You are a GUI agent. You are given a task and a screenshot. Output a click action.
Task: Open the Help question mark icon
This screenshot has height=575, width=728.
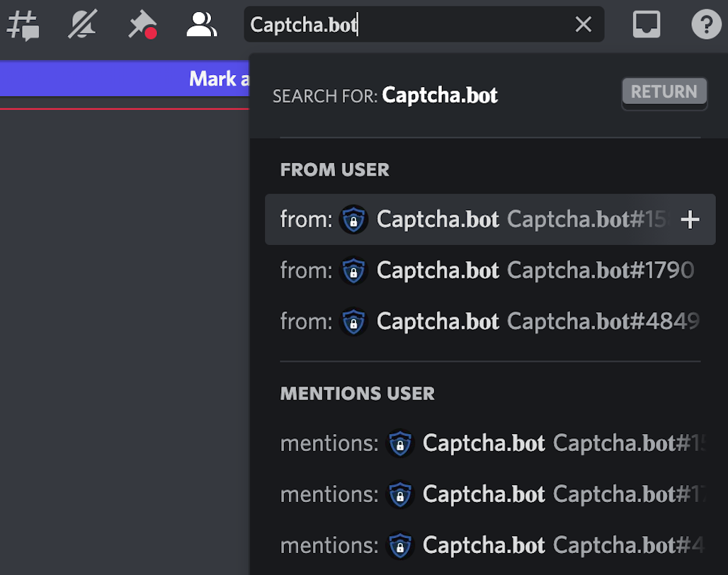pyautogui.click(x=705, y=25)
